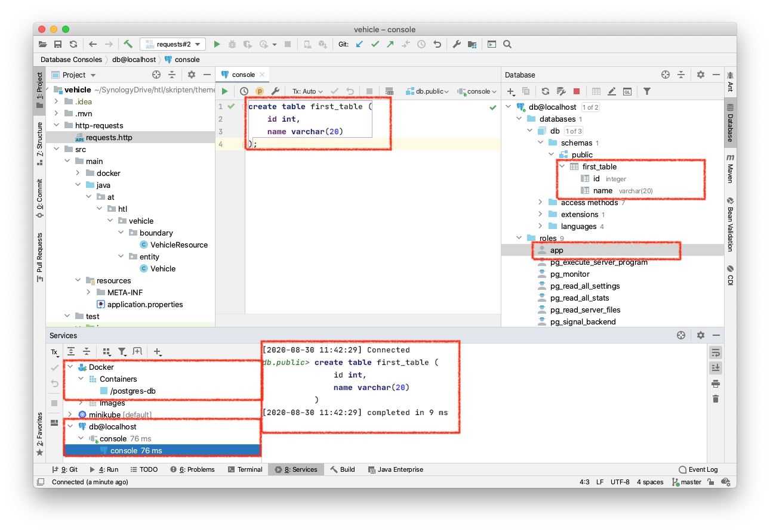Push commits with the green Git arrow

coord(390,44)
